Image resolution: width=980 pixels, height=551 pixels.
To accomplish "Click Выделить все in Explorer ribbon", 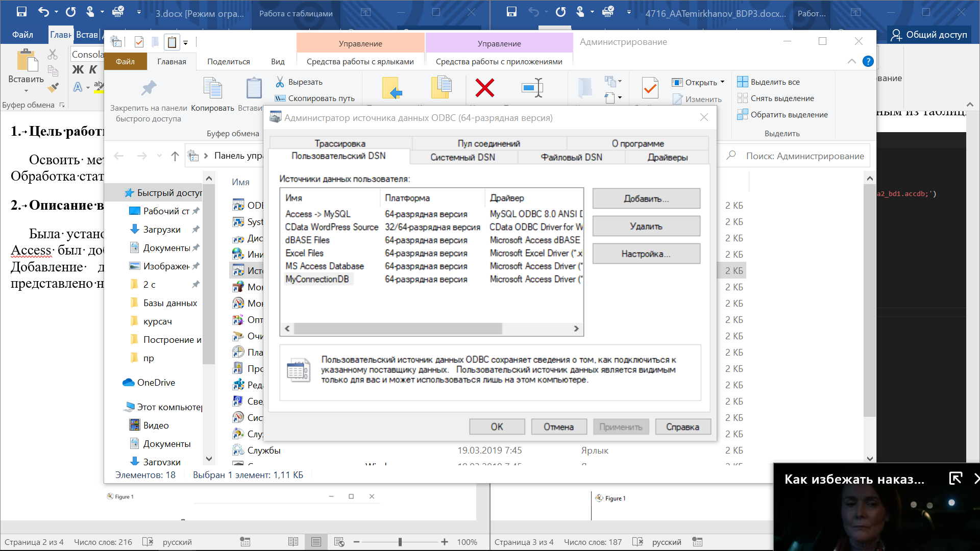I will pyautogui.click(x=769, y=82).
